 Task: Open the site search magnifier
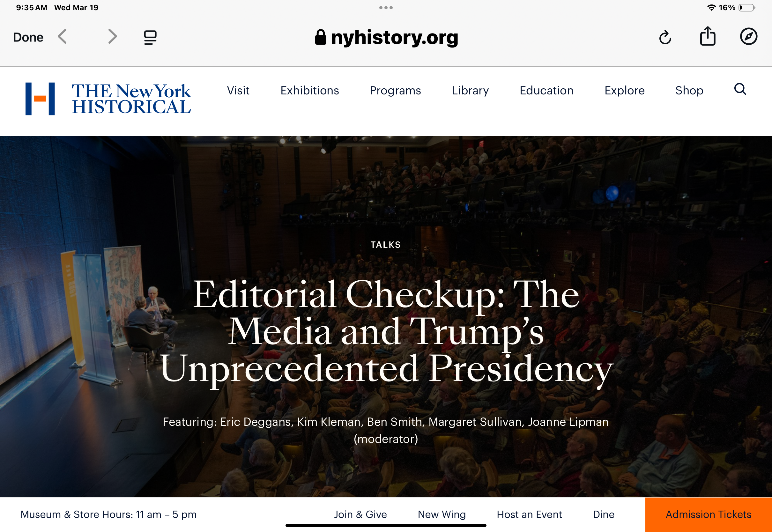pos(740,89)
